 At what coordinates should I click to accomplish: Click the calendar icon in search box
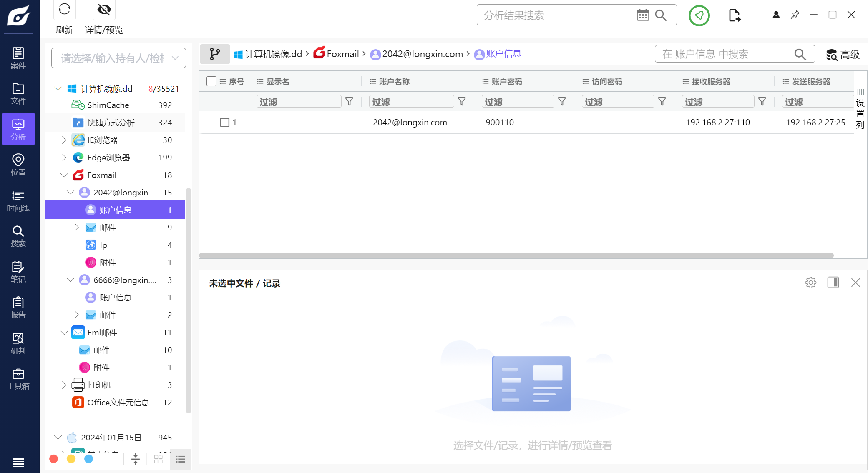click(642, 15)
